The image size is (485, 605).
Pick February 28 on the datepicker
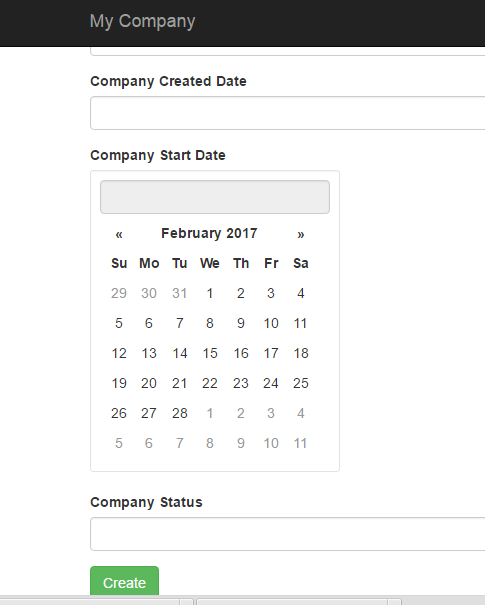pyautogui.click(x=180, y=413)
